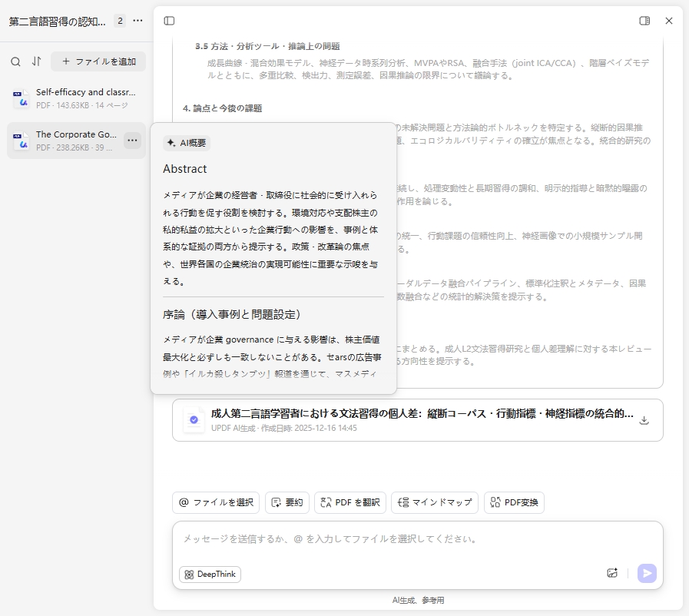
Task: Click the file sort order icon
Action: [x=34, y=60]
